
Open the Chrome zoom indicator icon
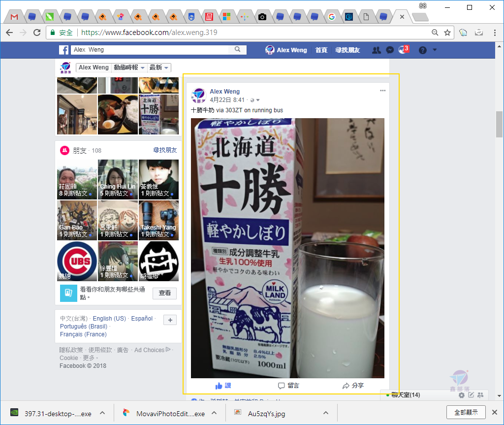click(435, 33)
